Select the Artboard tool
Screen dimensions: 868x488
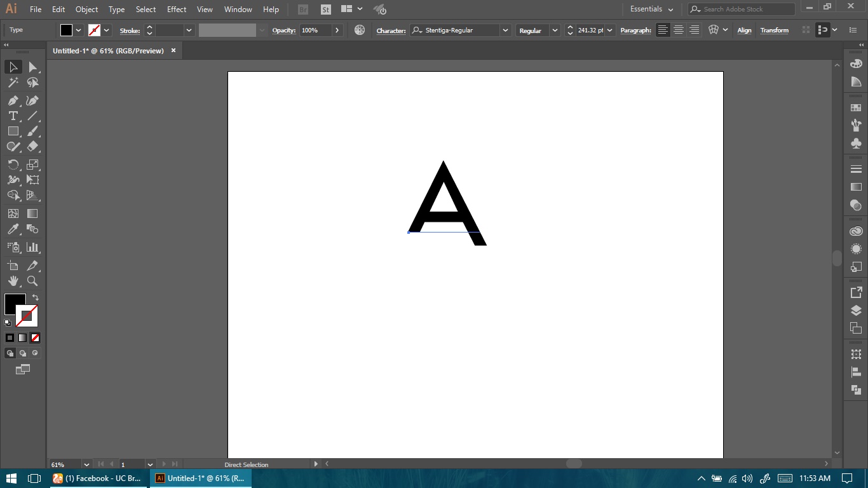pos(13,266)
